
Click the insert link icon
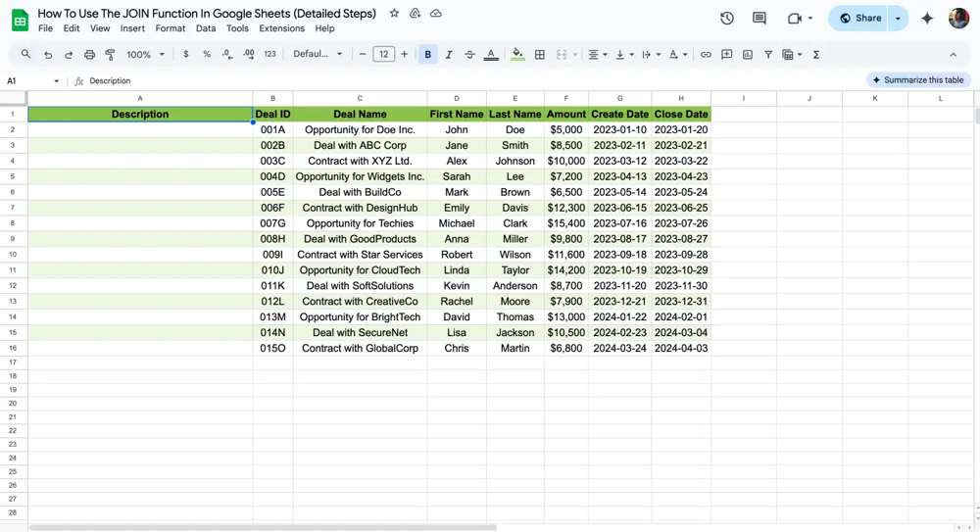[x=706, y=55]
